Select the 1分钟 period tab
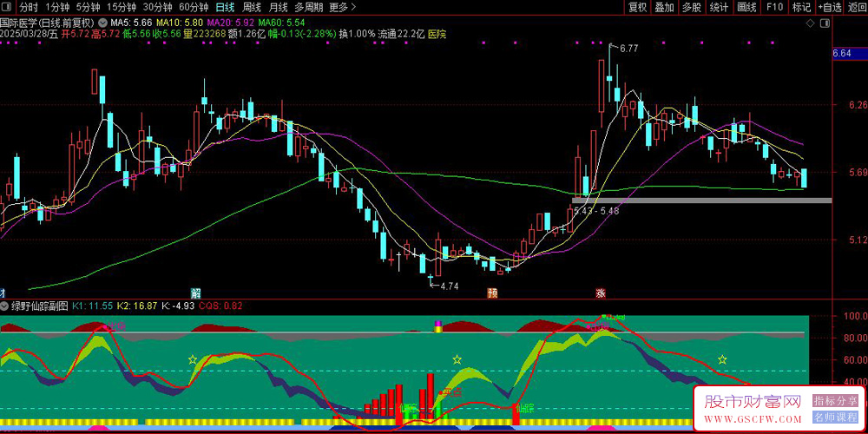Screen dimensions: 868x434 point(57,7)
